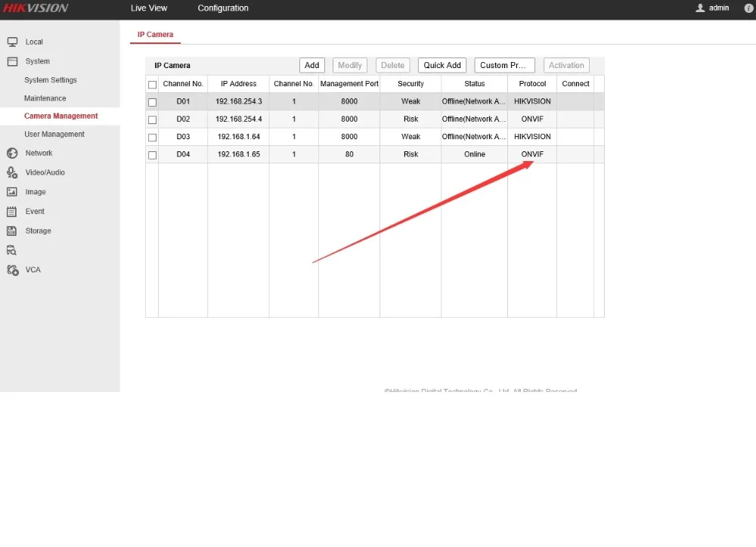This screenshot has height=547, width=756.
Task: Check the D02 camera row checkbox
Action: coord(153,120)
